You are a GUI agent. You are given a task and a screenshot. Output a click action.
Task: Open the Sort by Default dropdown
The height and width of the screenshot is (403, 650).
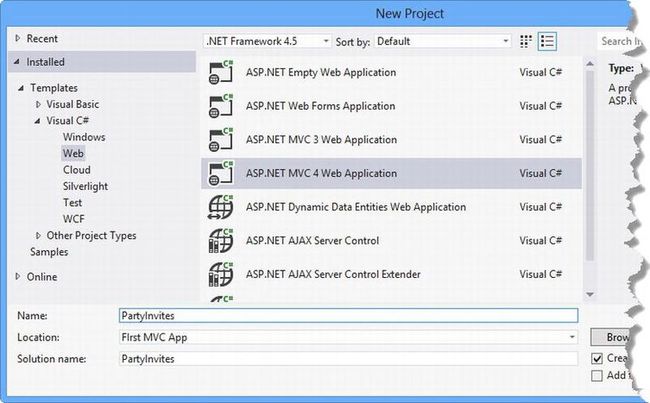pos(443,41)
